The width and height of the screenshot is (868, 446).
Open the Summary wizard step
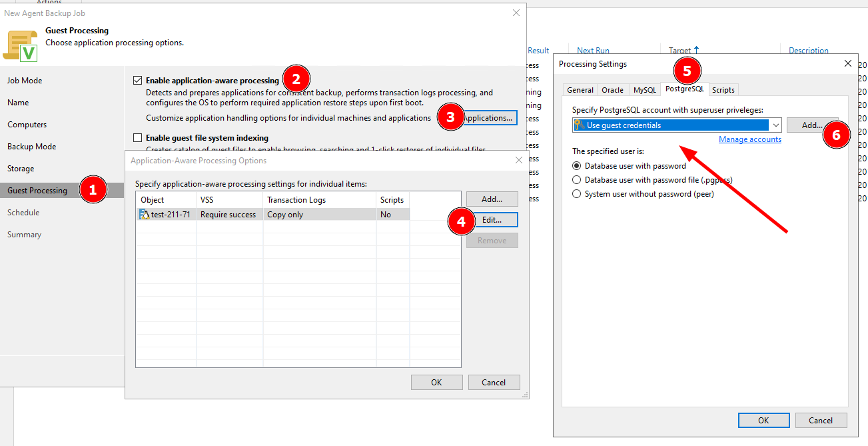coord(24,235)
